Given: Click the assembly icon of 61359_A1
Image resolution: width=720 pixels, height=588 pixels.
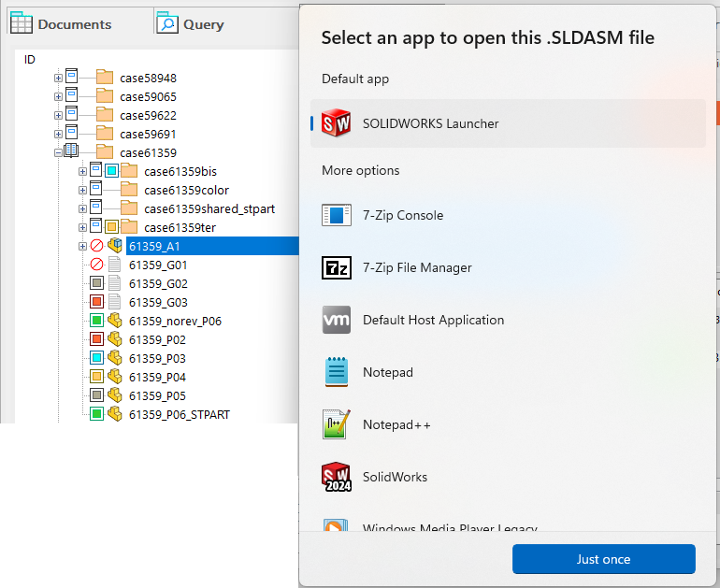Looking at the screenshot, I should pyautogui.click(x=115, y=246).
